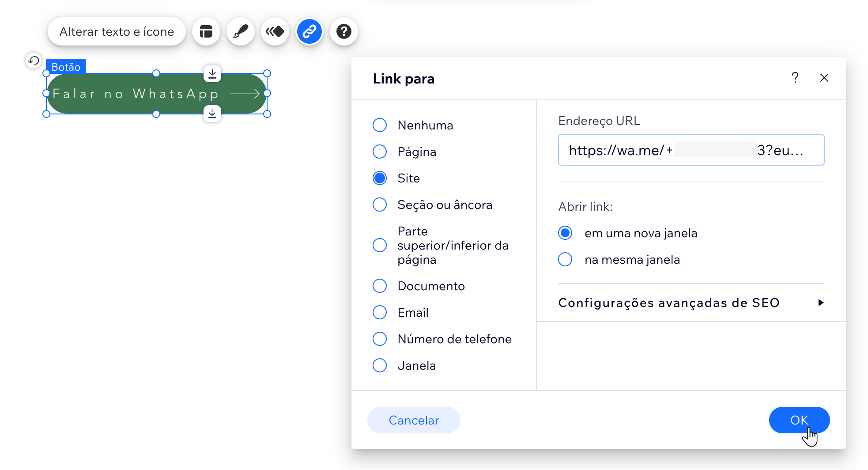Click the Botão label tag
Viewport: 868px width, 470px height.
click(66, 67)
